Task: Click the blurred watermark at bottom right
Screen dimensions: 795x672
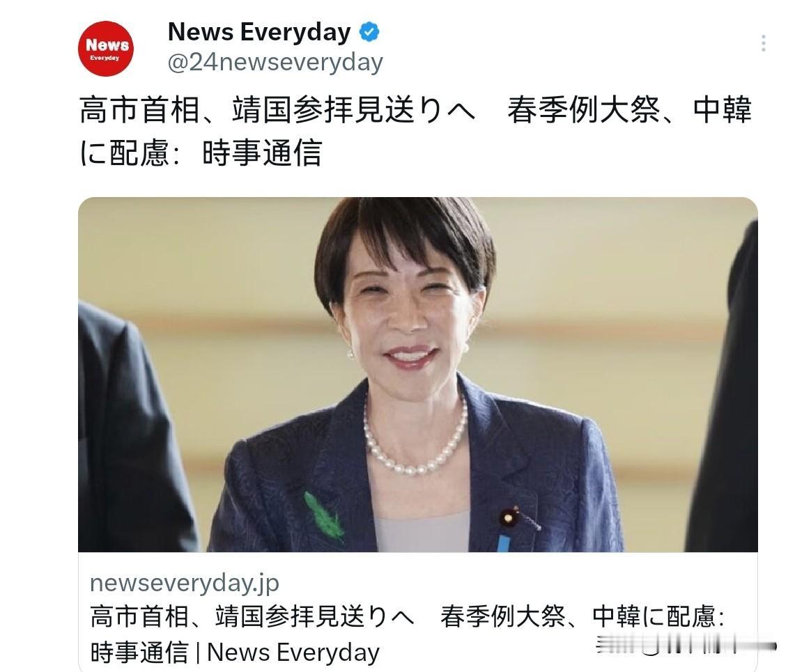Action: (686, 646)
